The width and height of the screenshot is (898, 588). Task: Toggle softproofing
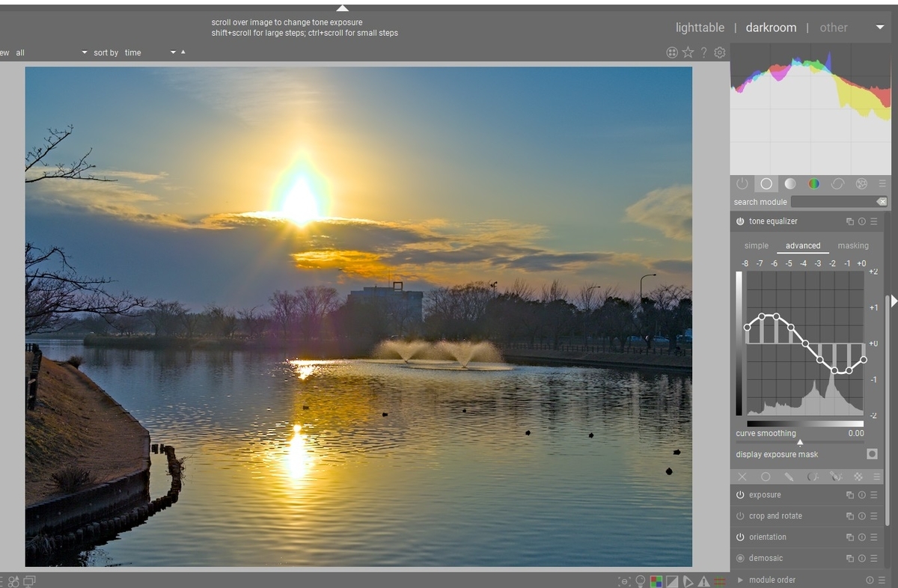688,581
